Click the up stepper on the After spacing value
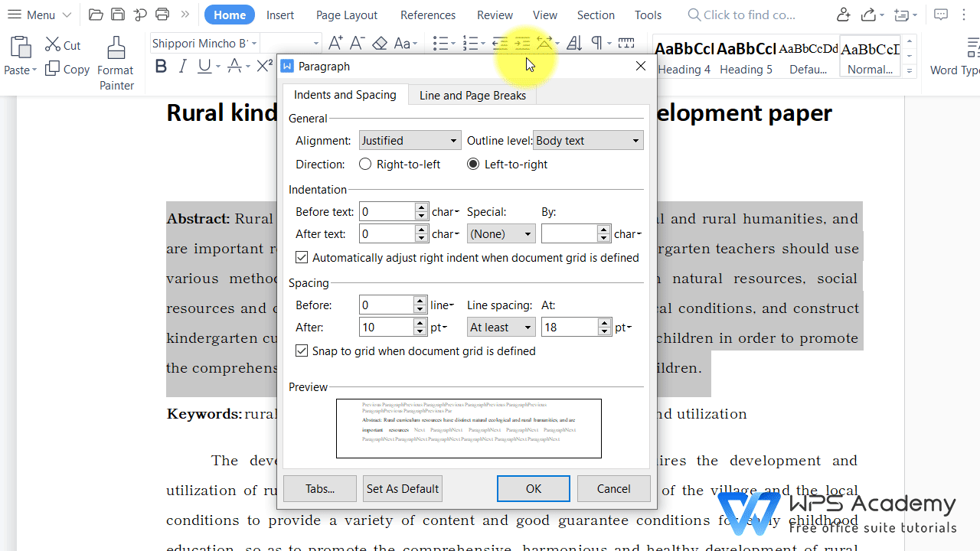 (420, 322)
